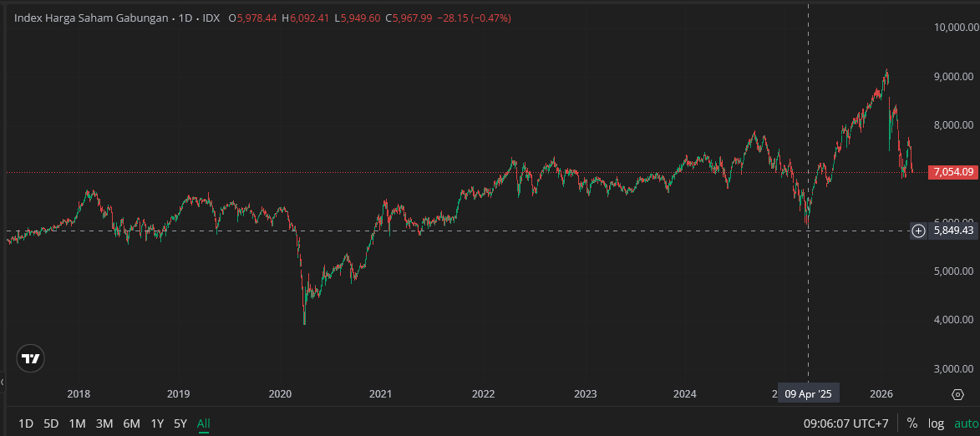Screen dimensions: 980x436
Task: Click the L5,949.60 low value
Action: (357, 18)
